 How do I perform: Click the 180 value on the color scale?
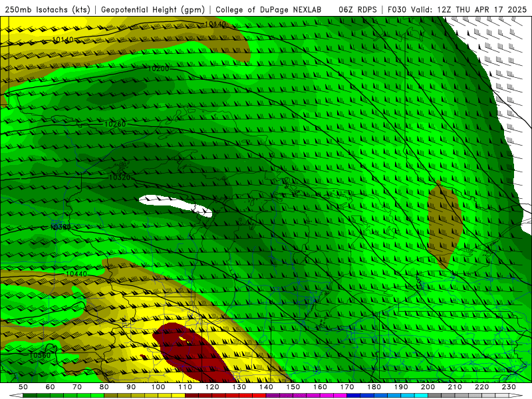(x=374, y=387)
